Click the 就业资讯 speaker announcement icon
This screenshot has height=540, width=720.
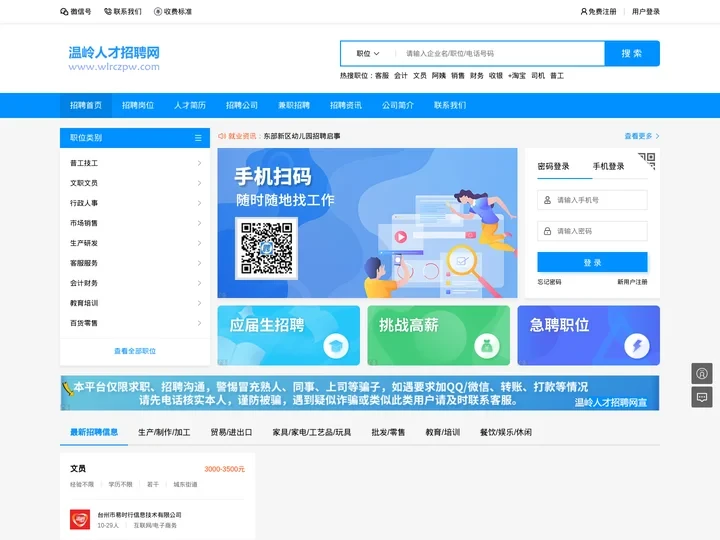(222, 136)
